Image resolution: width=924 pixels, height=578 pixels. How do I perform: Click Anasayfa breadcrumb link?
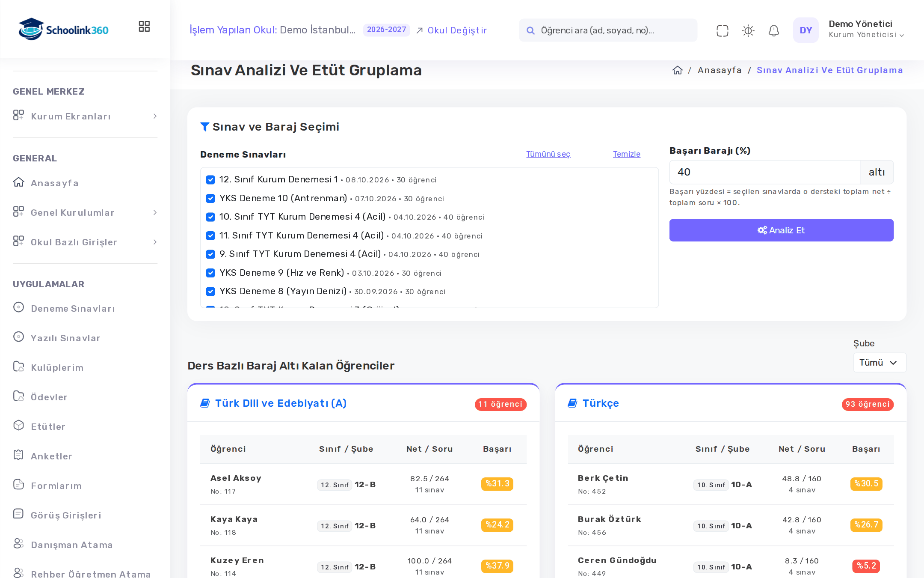pyautogui.click(x=720, y=70)
